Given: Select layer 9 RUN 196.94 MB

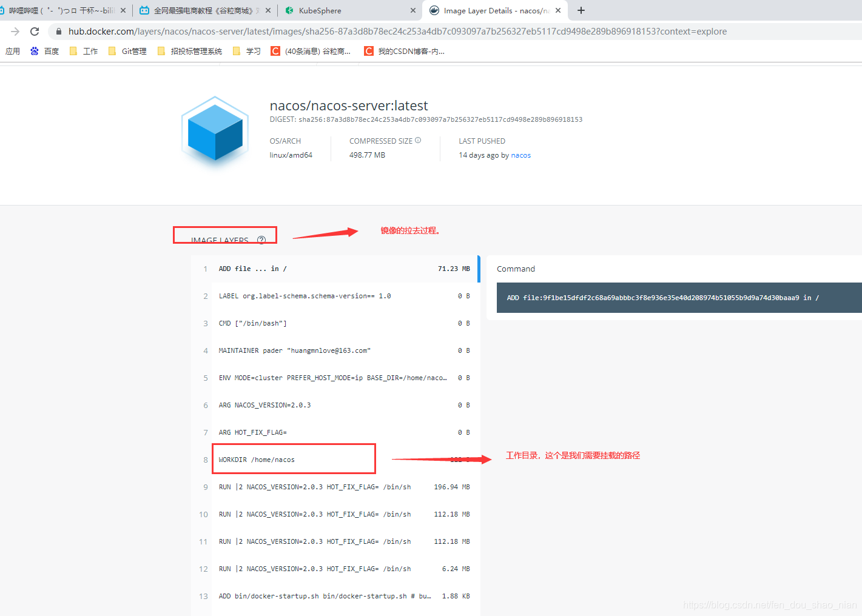Looking at the screenshot, I should (335, 487).
